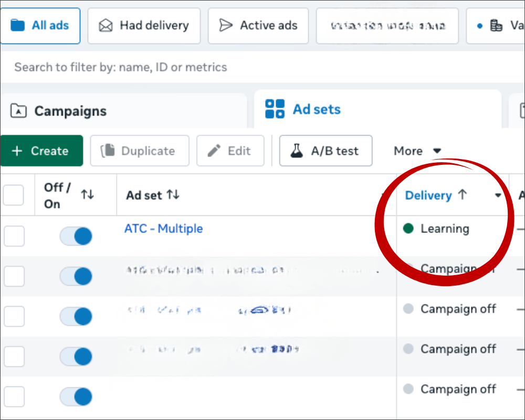Click the Duplicate button
Screen dimensions: 525x420
pyautogui.click(x=140, y=151)
